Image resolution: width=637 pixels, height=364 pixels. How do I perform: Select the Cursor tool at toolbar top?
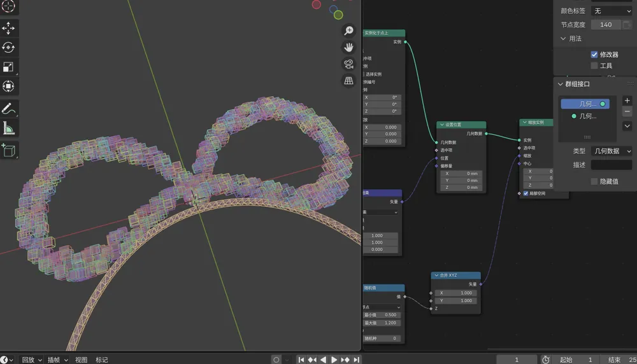click(8, 6)
